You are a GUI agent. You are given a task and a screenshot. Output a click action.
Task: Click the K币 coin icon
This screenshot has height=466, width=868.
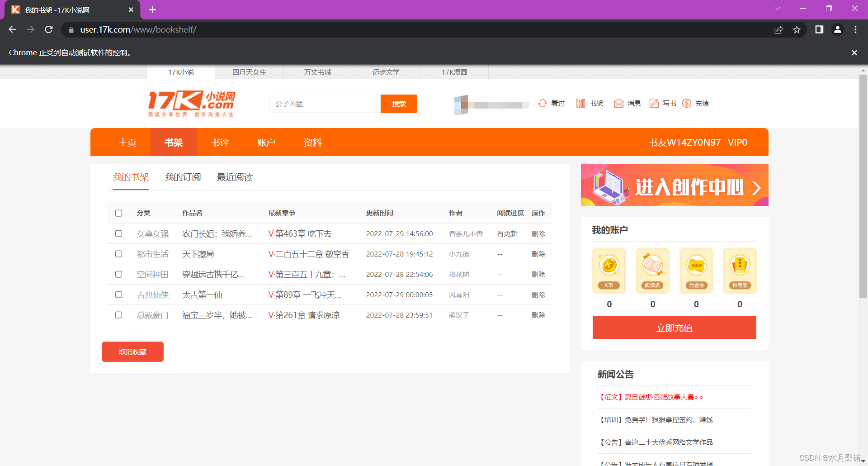tap(609, 271)
